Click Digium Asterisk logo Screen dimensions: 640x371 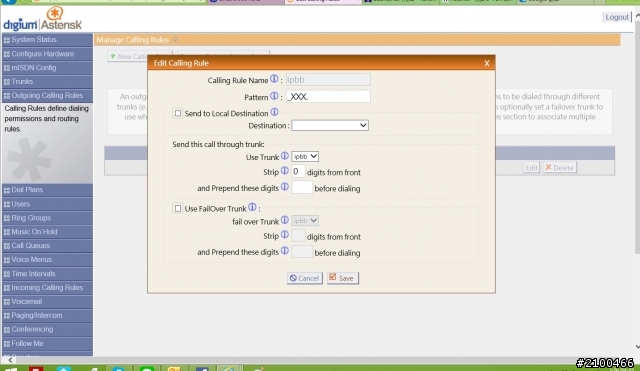coord(42,19)
